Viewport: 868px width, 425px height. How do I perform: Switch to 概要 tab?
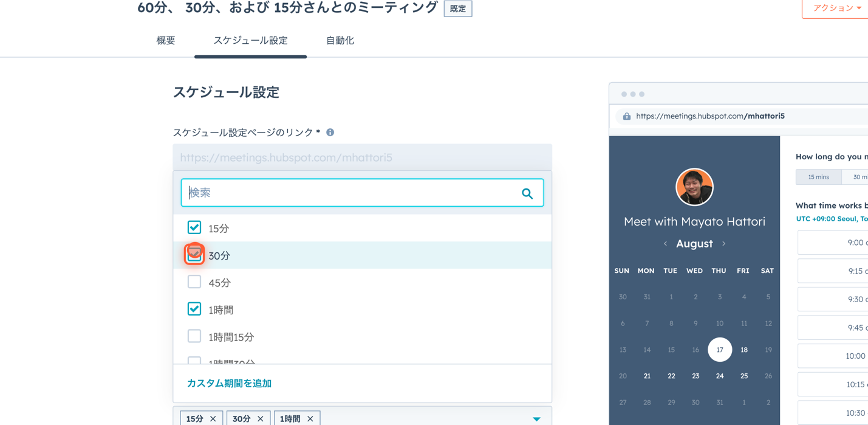166,40
